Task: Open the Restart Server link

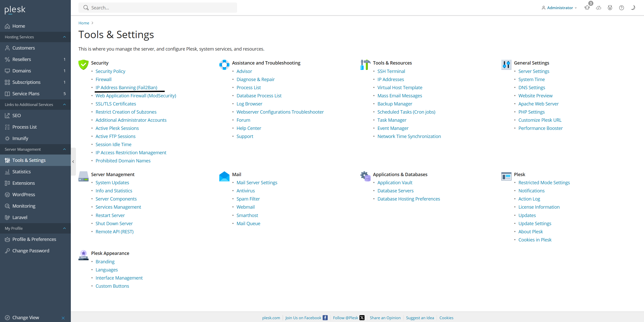Action: click(x=110, y=215)
